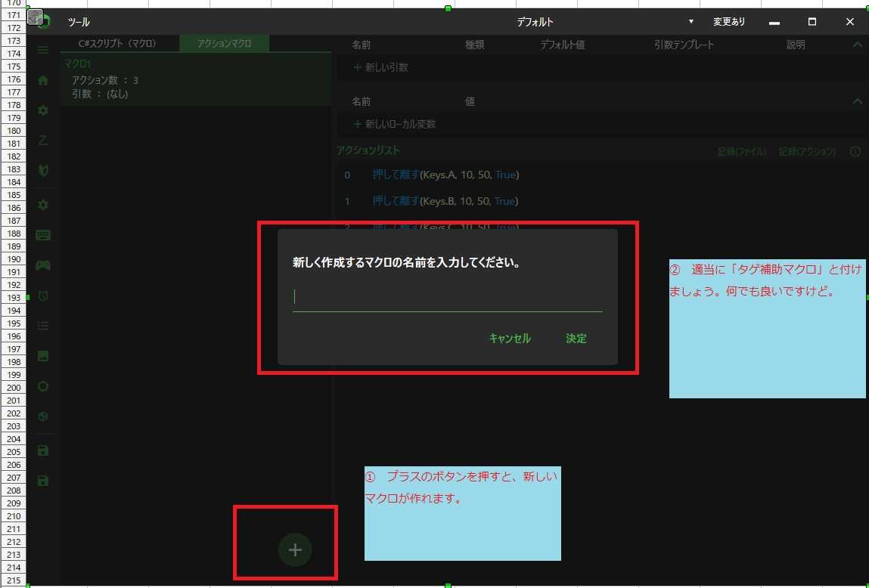This screenshot has width=869, height=588.
Task: Click キャンセル in the macro name dialog
Action: point(510,339)
